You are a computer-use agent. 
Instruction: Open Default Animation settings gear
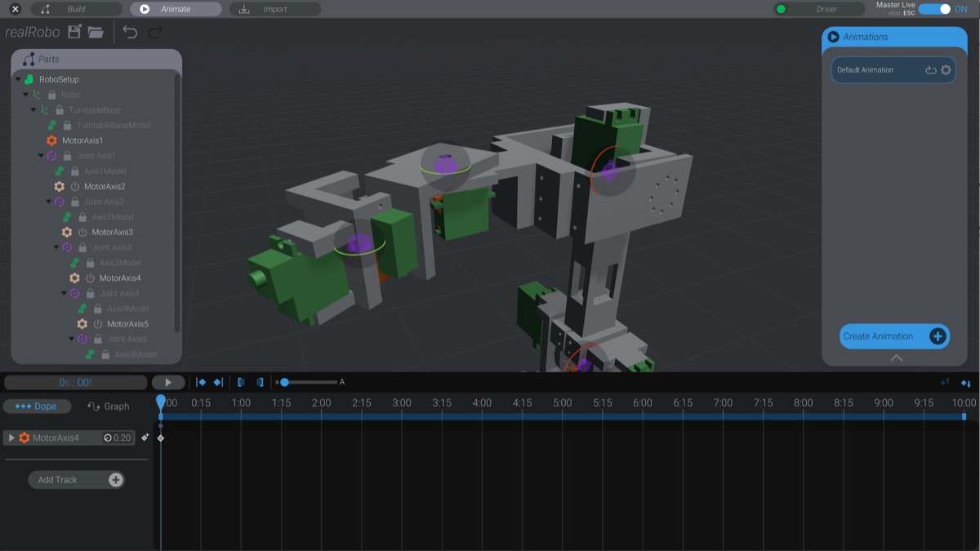click(946, 69)
